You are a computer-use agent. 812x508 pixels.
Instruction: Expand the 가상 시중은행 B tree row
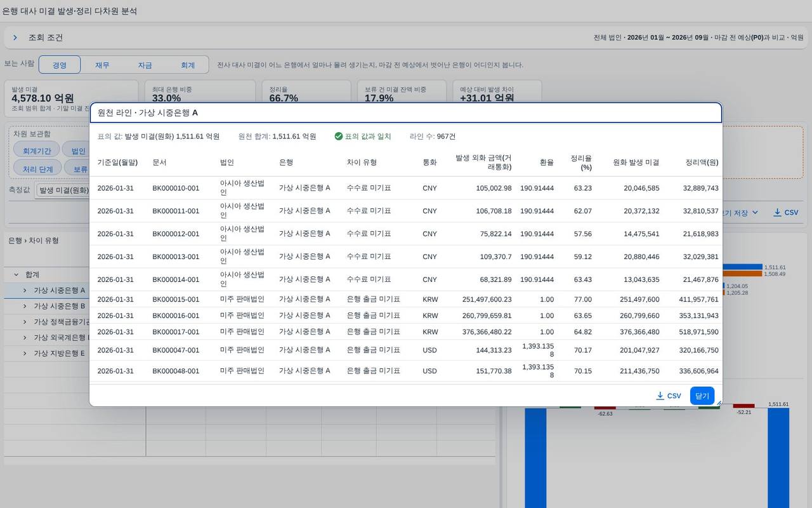pyautogui.click(x=25, y=306)
